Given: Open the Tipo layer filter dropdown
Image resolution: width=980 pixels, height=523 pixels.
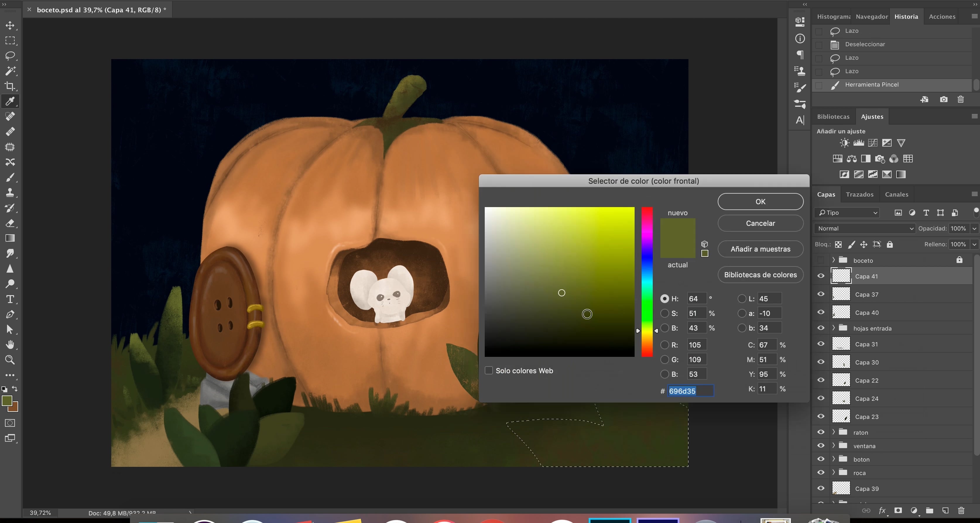Looking at the screenshot, I should click(847, 213).
